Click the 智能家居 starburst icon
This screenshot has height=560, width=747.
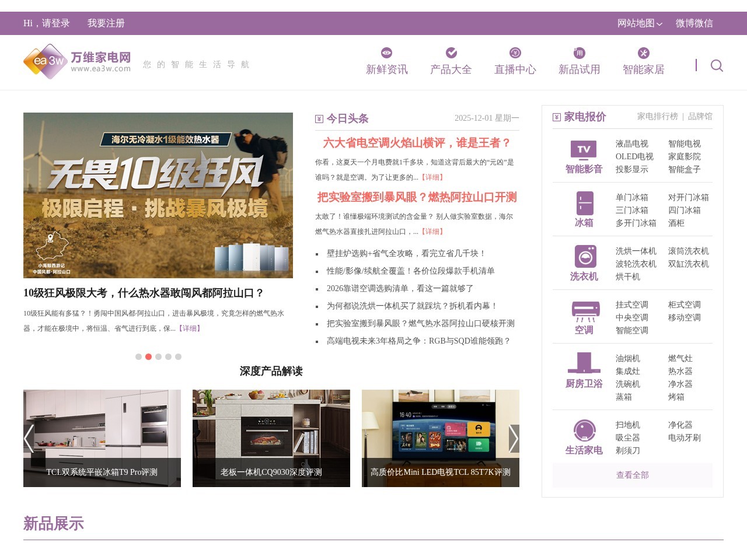pos(643,52)
